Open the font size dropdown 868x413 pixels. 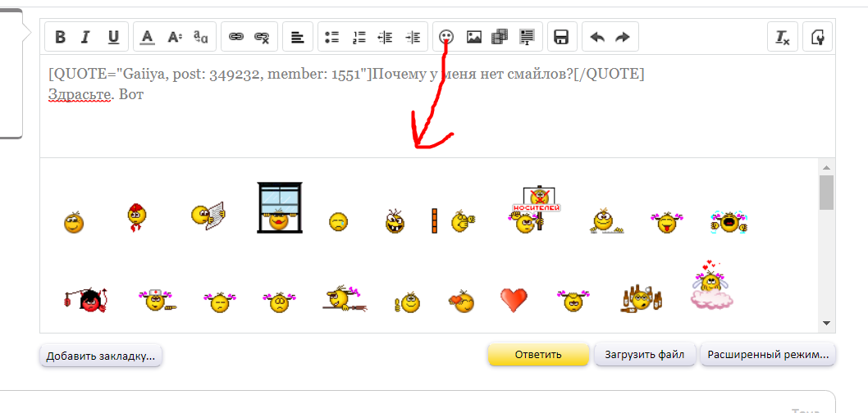pos(174,37)
